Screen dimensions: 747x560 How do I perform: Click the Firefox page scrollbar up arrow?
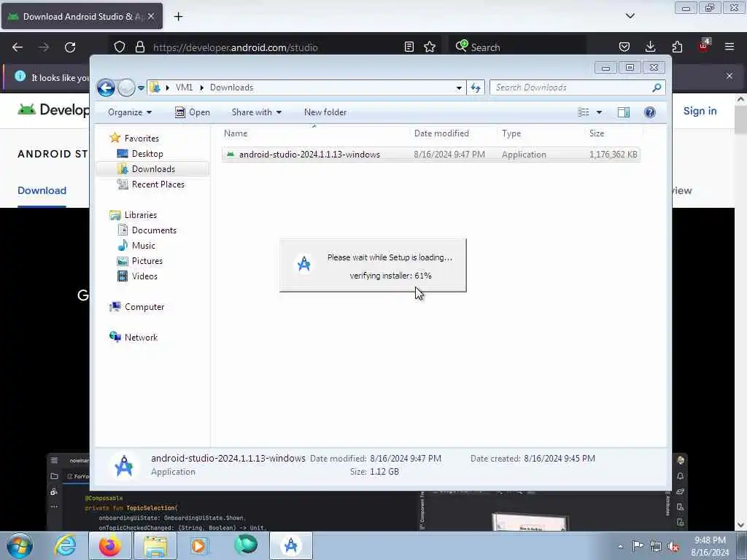pyautogui.click(x=740, y=99)
